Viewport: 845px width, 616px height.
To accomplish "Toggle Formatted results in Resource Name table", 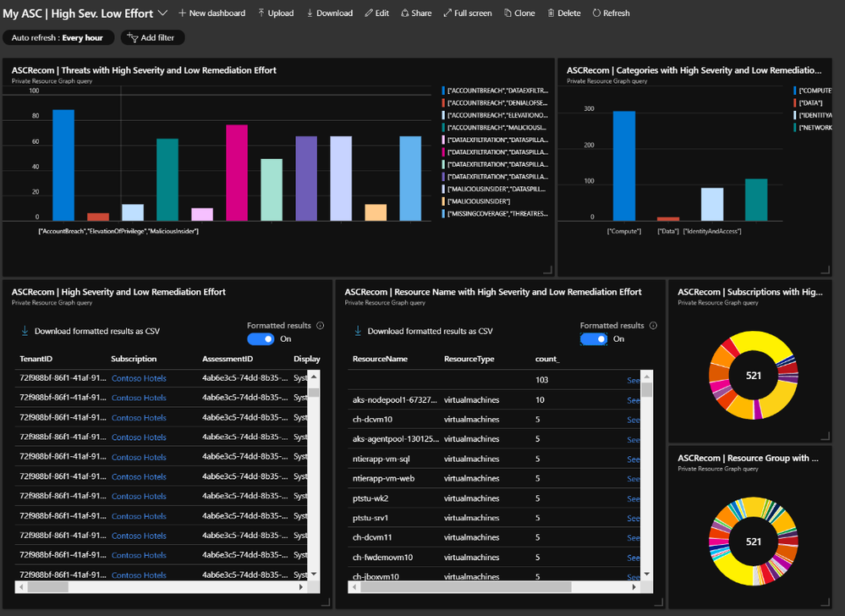I will point(594,339).
